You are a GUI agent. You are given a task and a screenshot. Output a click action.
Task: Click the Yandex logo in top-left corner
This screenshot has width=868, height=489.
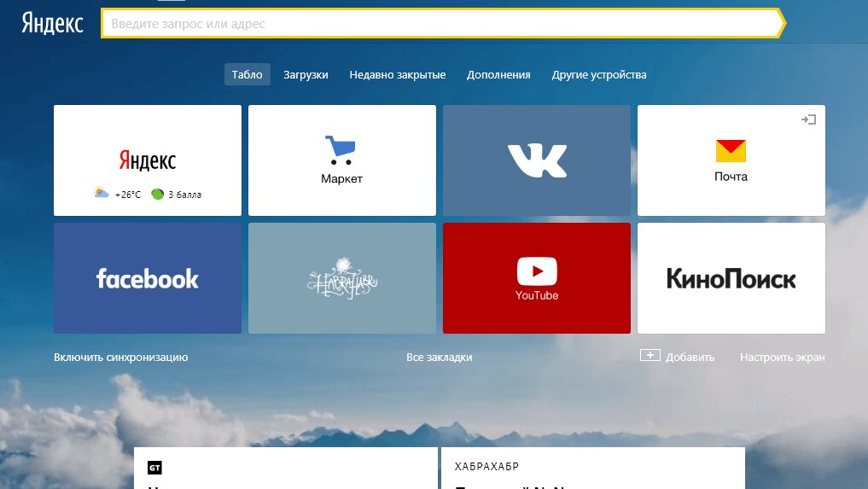tap(52, 23)
